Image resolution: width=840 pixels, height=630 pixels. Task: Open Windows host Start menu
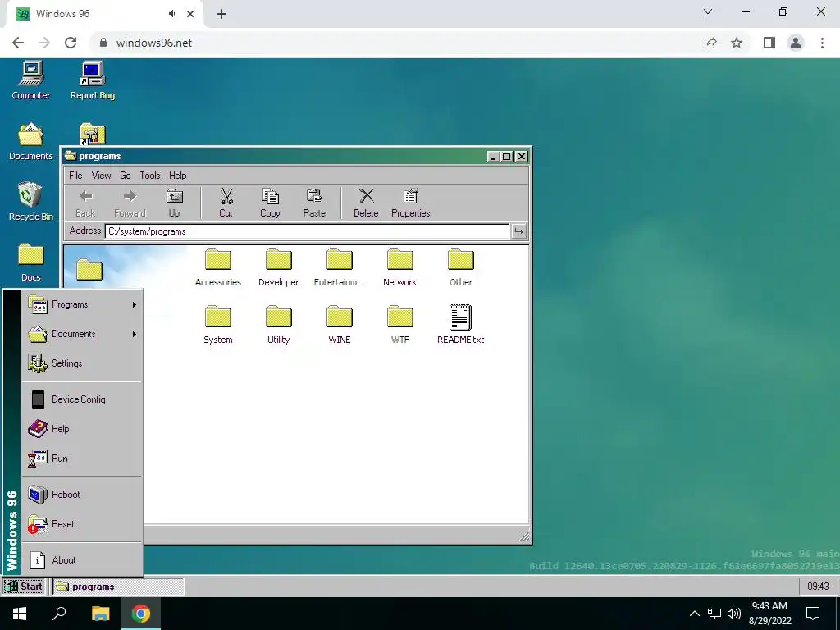[20, 614]
